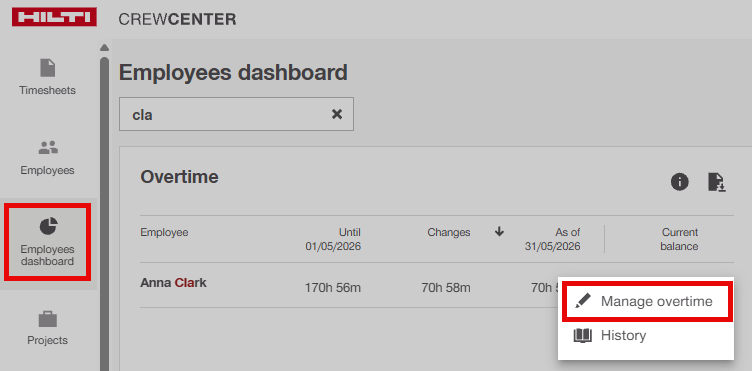Viewport: 752px width, 371px height.
Task: Open Projects via the briefcase icon
Action: pos(47,320)
